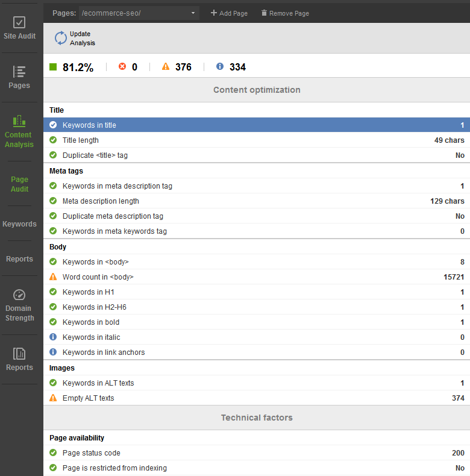470x476 pixels.
Task: Click check icon beside Title length
Action: click(53, 140)
